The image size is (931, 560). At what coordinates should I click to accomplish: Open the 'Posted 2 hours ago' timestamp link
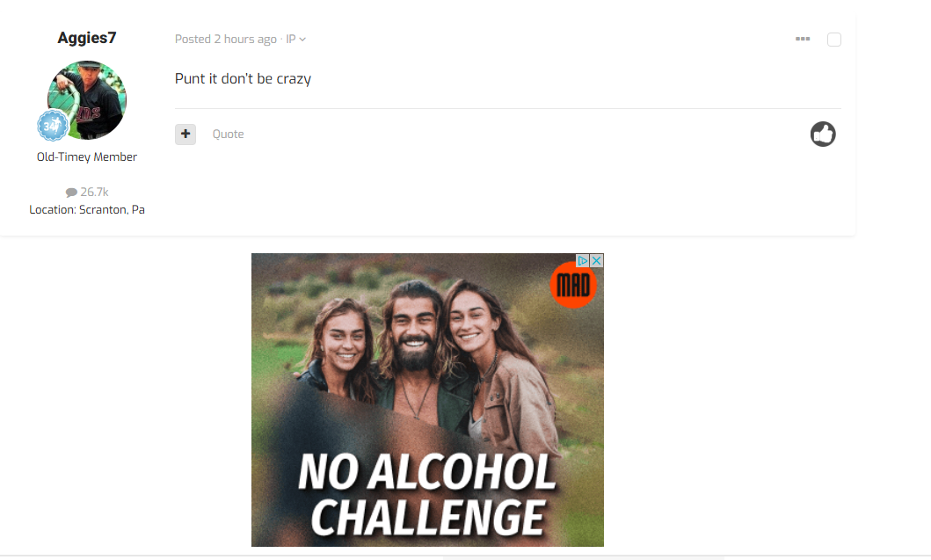[x=226, y=40]
